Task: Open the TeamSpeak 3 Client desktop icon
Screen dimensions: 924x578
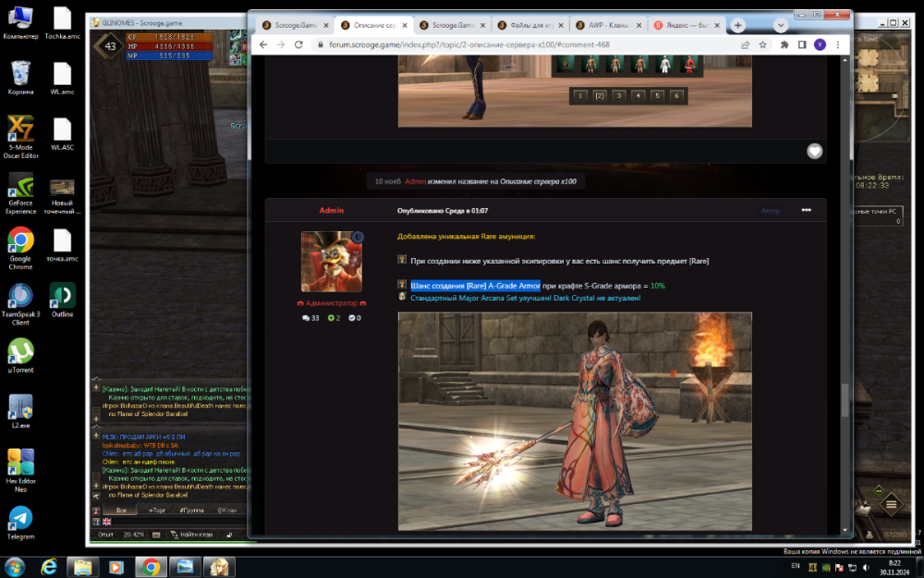Action: tap(20, 301)
